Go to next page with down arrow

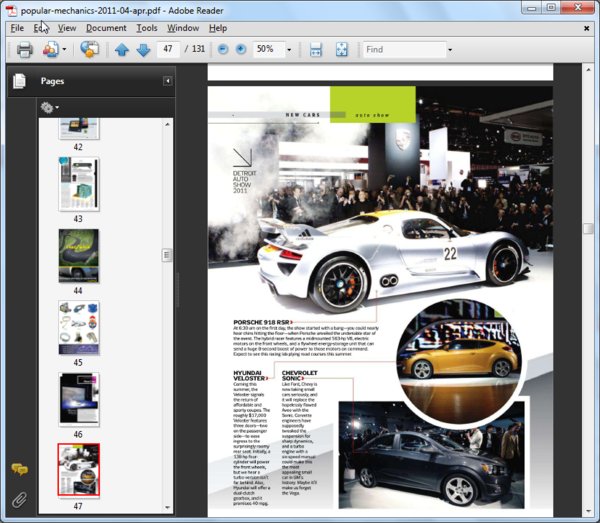coord(143,49)
